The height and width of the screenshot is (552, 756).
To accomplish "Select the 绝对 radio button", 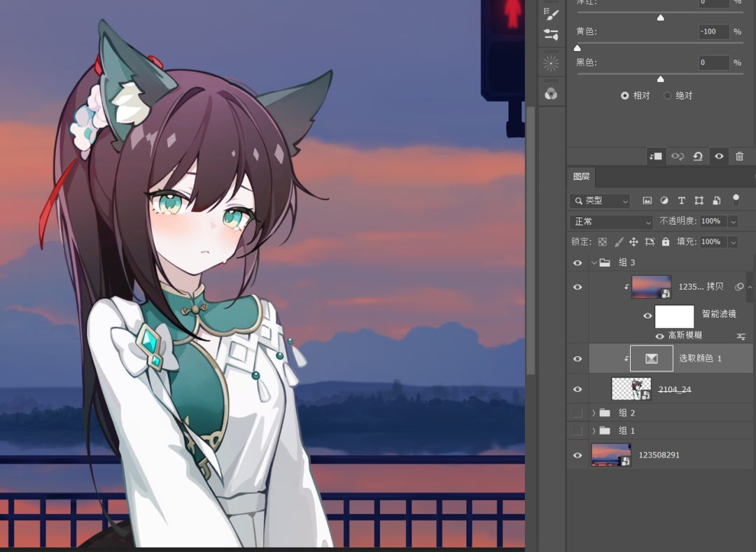I will (667, 95).
